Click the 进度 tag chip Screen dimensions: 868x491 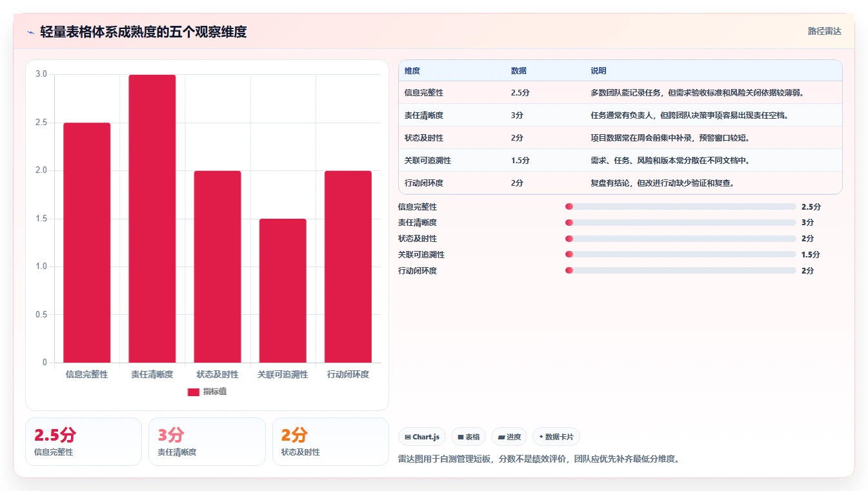[x=509, y=437]
